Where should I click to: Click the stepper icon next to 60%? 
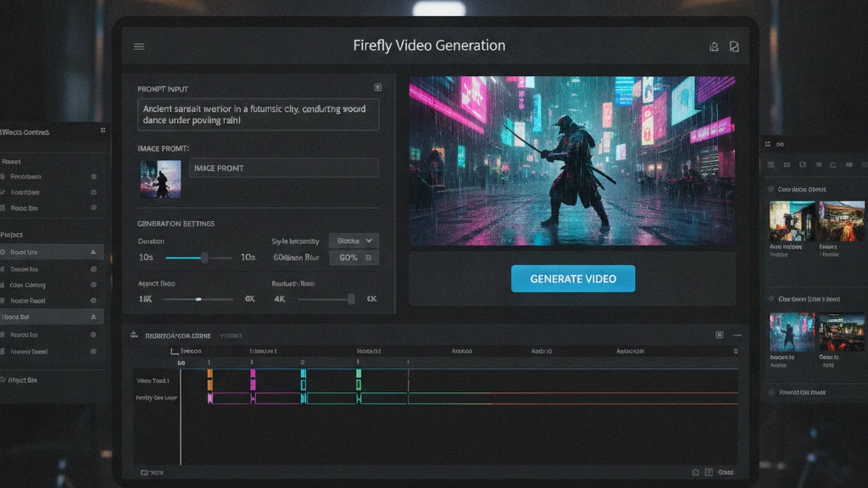tap(369, 258)
